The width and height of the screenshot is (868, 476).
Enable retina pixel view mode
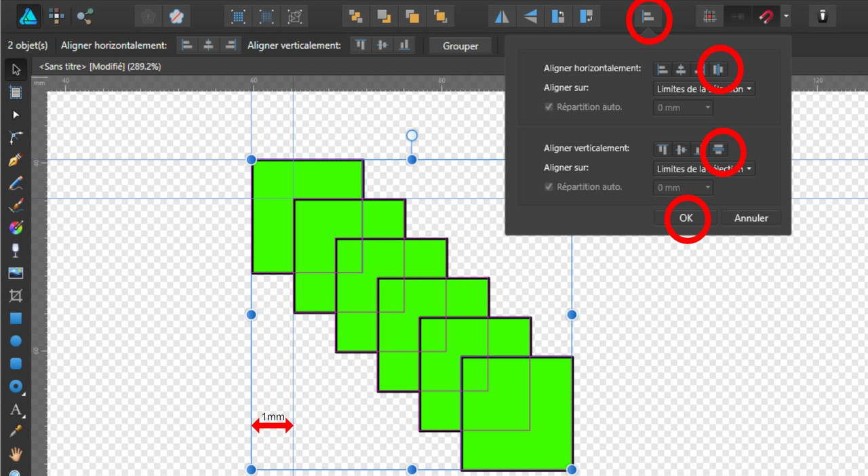pyautogui.click(x=267, y=16)
